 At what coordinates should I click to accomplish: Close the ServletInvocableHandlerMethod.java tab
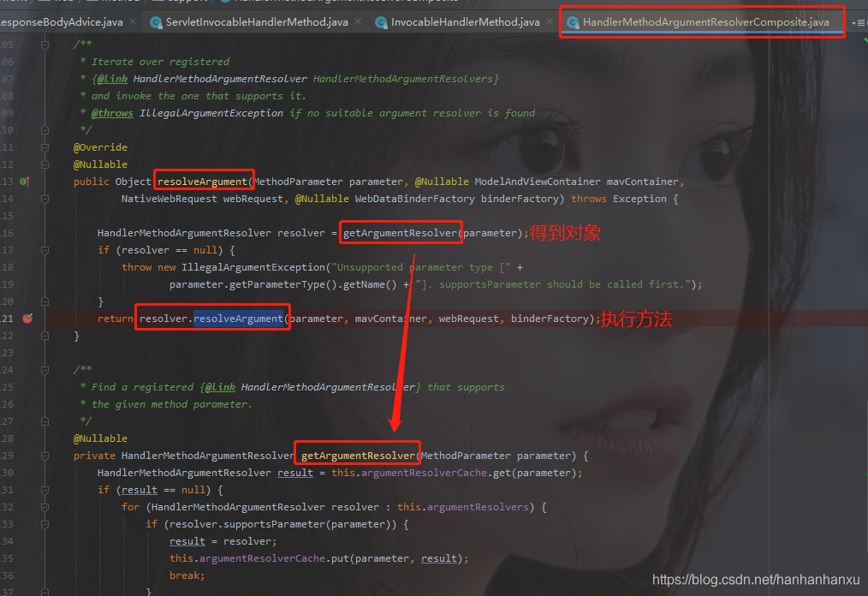(356, 21)
